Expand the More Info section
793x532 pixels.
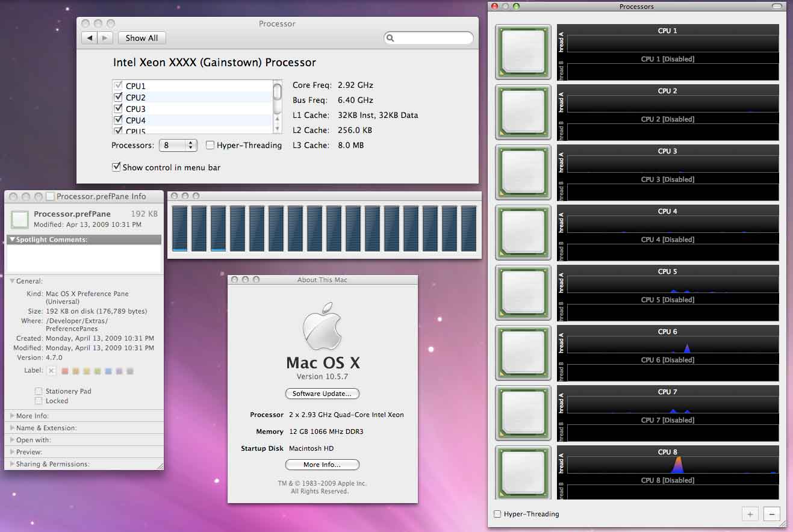point(12,416)
